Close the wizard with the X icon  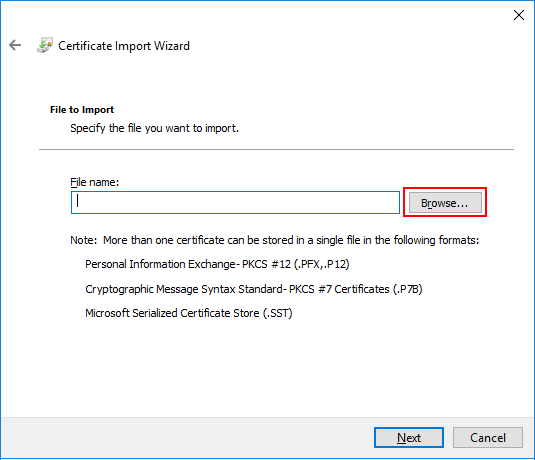[519, 15]
